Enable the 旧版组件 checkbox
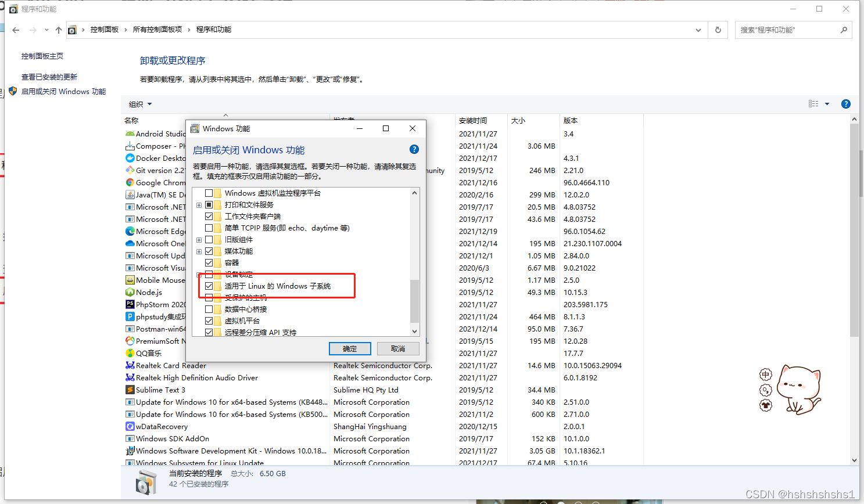Viewport: 864px width, 504px height. coord(209,239)
